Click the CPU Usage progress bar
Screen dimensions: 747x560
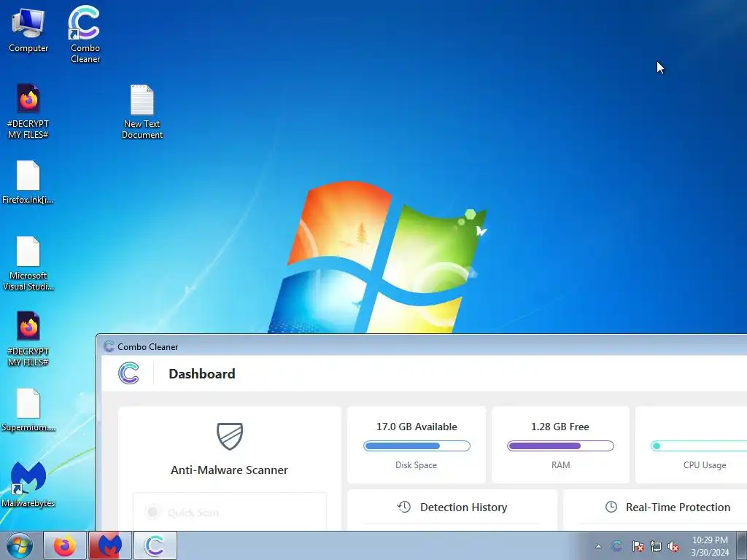click(x=699, y=446)
